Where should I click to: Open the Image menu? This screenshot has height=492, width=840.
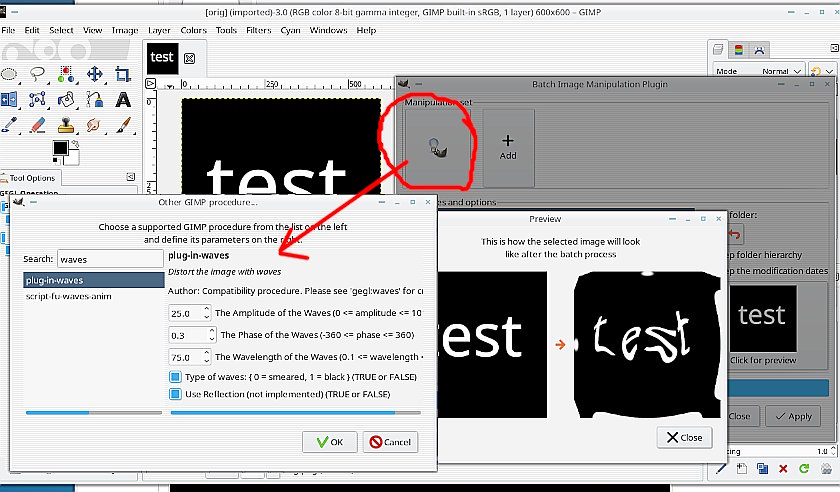pyautogui.click(x=125, y=31)
